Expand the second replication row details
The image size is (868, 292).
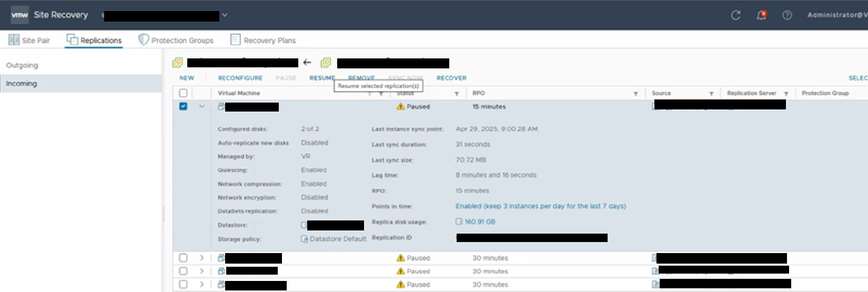click(x=201, y=258)
